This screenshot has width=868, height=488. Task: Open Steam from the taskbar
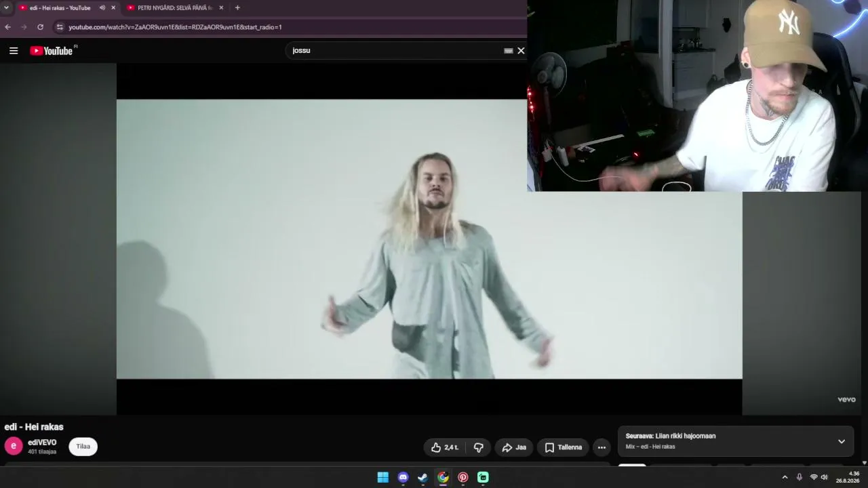pyautogui.click(x=423, y=477)
